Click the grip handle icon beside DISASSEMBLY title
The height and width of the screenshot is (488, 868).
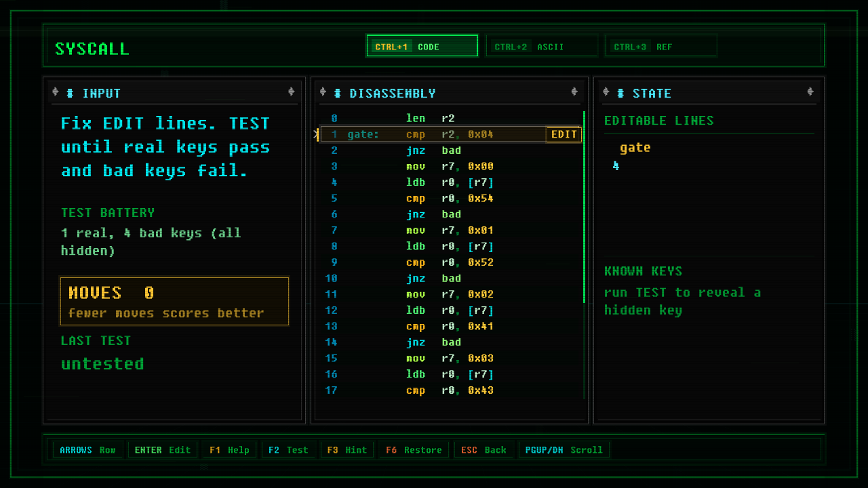tap(337, 93)
